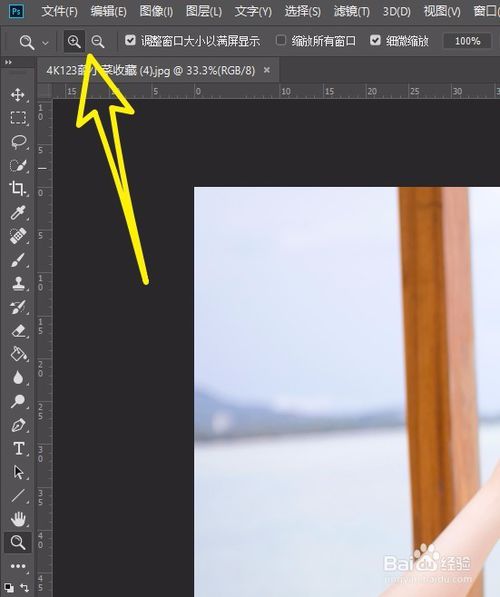The width and height of the screenshot is (500, 597).
Task: Expand the collapsed toolbox panel arrows
Action: 8,62
